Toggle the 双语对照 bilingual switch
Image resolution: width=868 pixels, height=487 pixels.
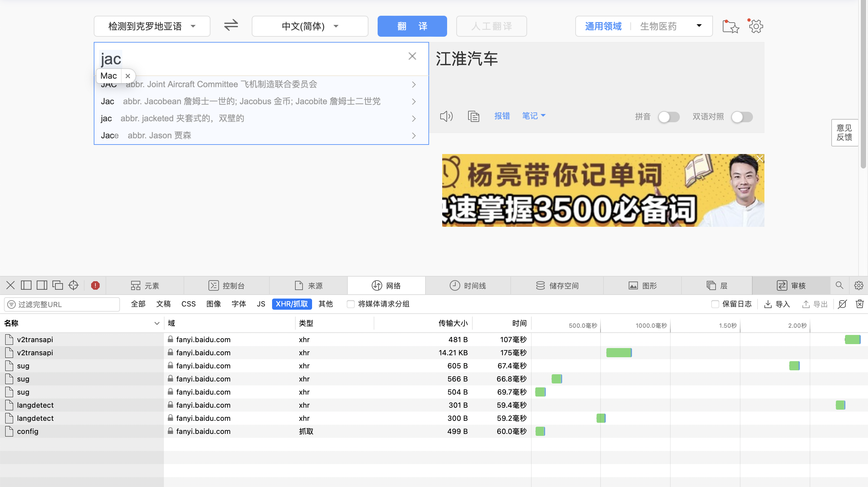coord(742,117)
